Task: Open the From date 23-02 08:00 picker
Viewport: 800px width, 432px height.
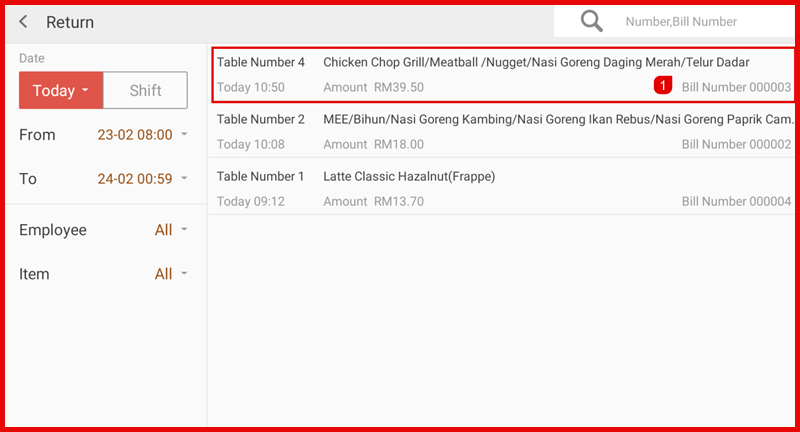Action: point(141,135)
